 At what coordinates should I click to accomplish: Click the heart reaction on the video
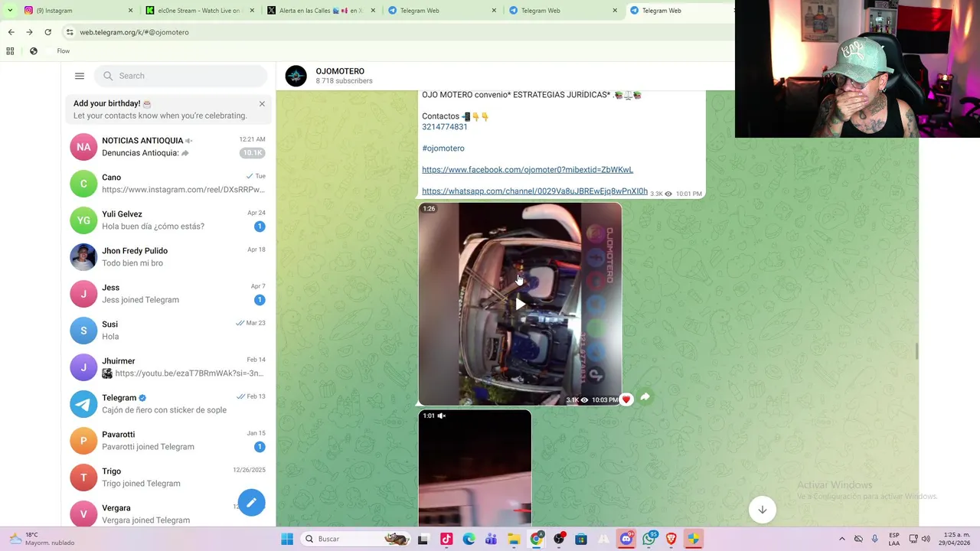[626, 399]
